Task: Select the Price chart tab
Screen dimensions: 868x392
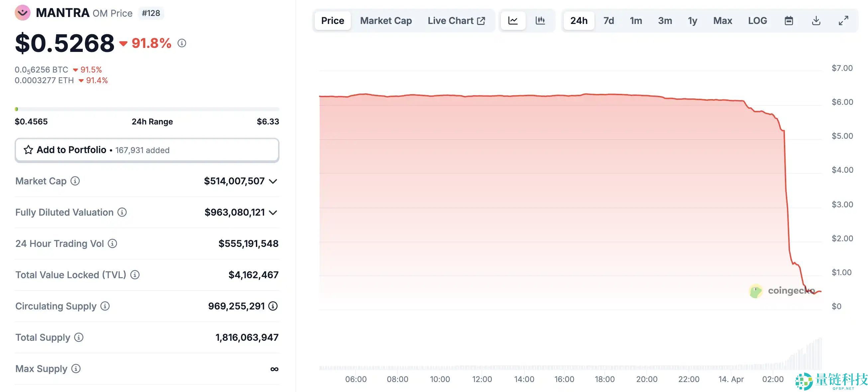Action: tap(333, 21)
